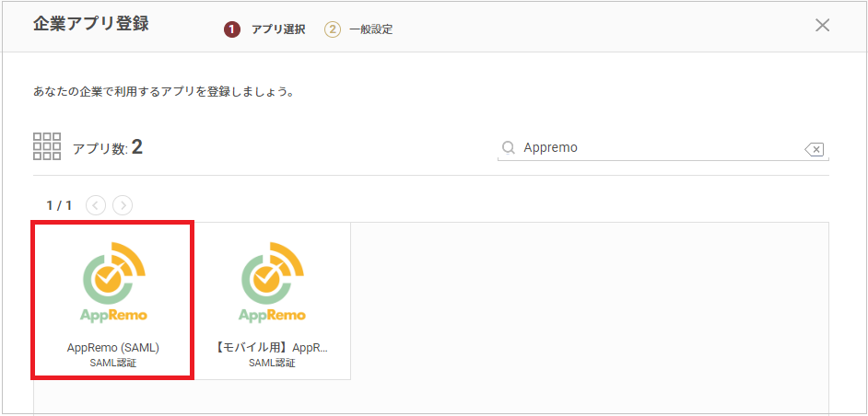Viewport: 868px width, 416px height.
Task: Click the magnifier search icon
Action: tap(508, 147)
